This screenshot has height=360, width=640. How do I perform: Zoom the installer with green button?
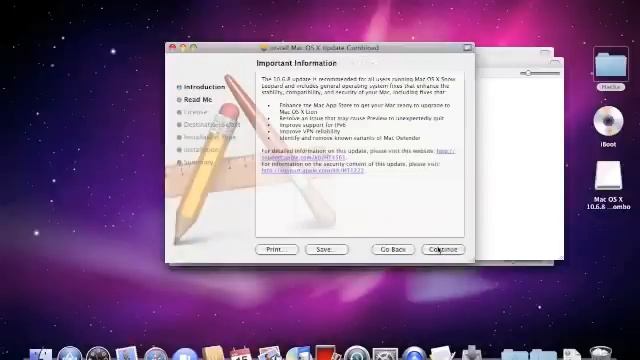pos(193,48)
